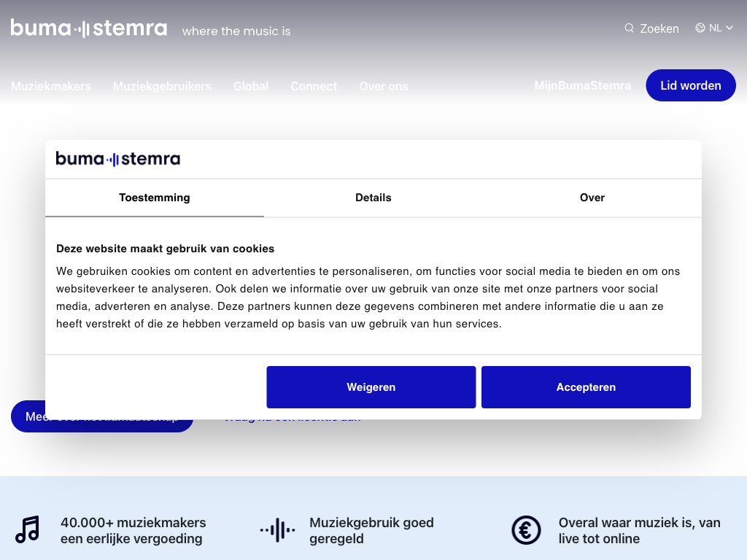The image size is (747, 560).
Task: Click the euro coin icon
Action: coord(526,530)
